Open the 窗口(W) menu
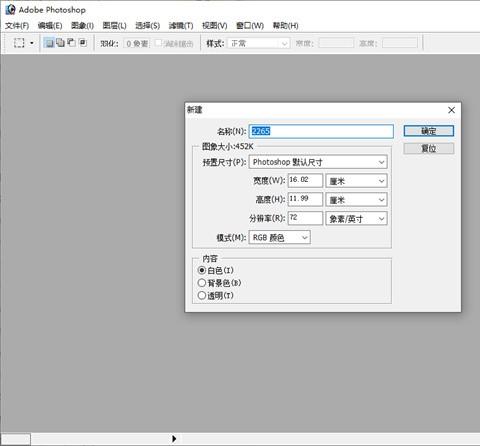Viewport: 480px width, 446px height. click(250, 26)
